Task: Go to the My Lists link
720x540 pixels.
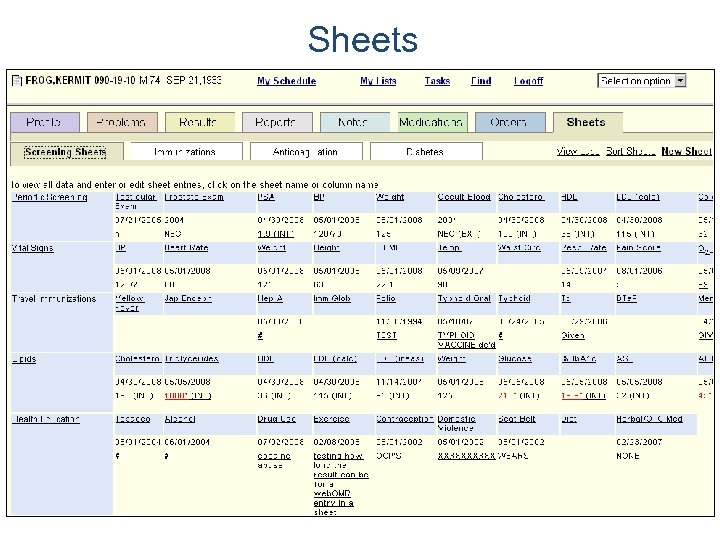Action: tap(378, 81)
